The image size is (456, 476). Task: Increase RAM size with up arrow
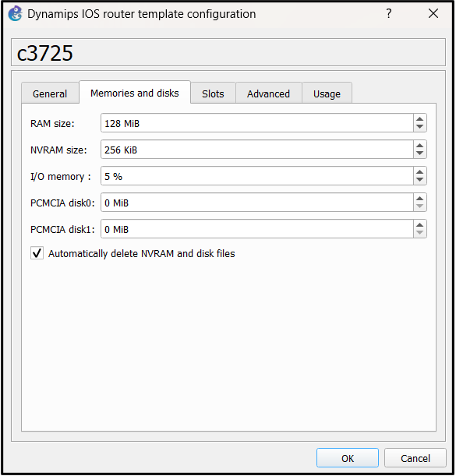[420, 119]
